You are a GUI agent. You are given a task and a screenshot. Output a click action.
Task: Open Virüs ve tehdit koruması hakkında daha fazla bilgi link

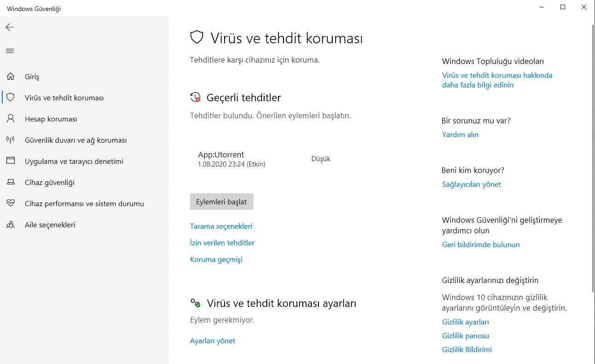click(497, 80)
